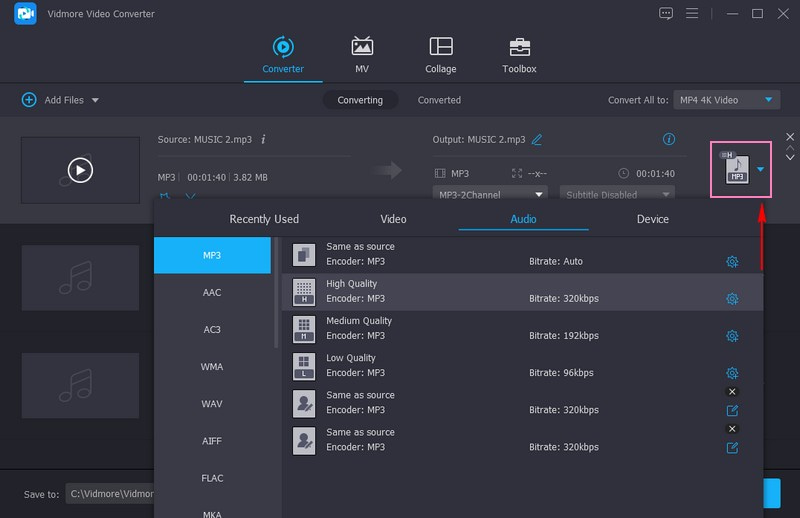800x518 pixels.
Task: Play the MUSIC 2.mp3 preview thumbnail
Action: pos(80,170)
